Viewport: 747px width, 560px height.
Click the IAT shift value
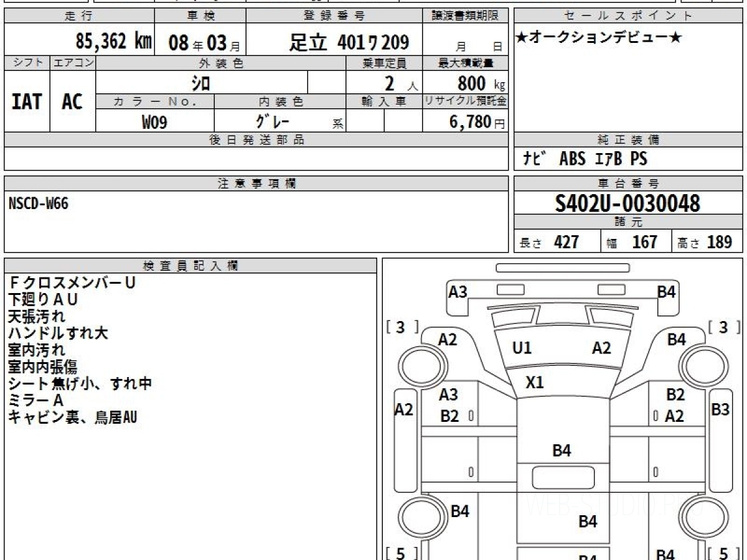pos(27,102)
